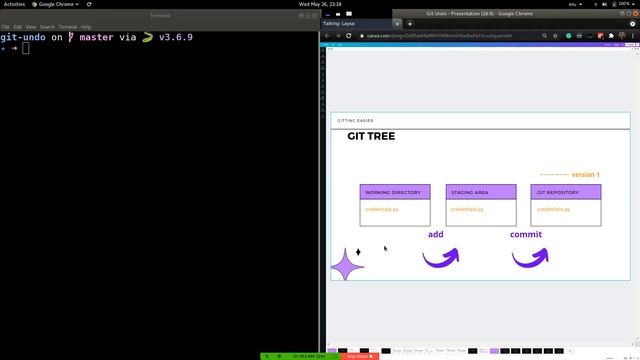Screen dimensions: 640x360
Task: Go forward in Chrome
Action: click(x=338, y=36)
